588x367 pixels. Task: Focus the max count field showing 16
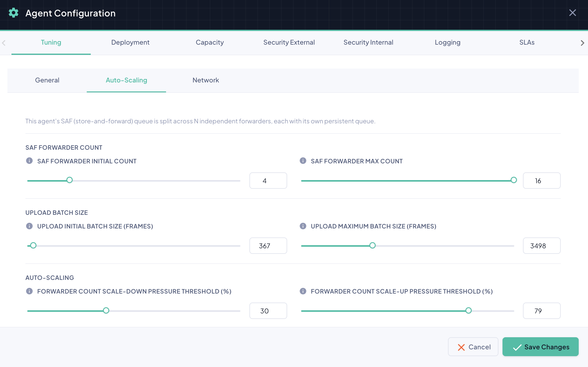(x=542, y=181)
